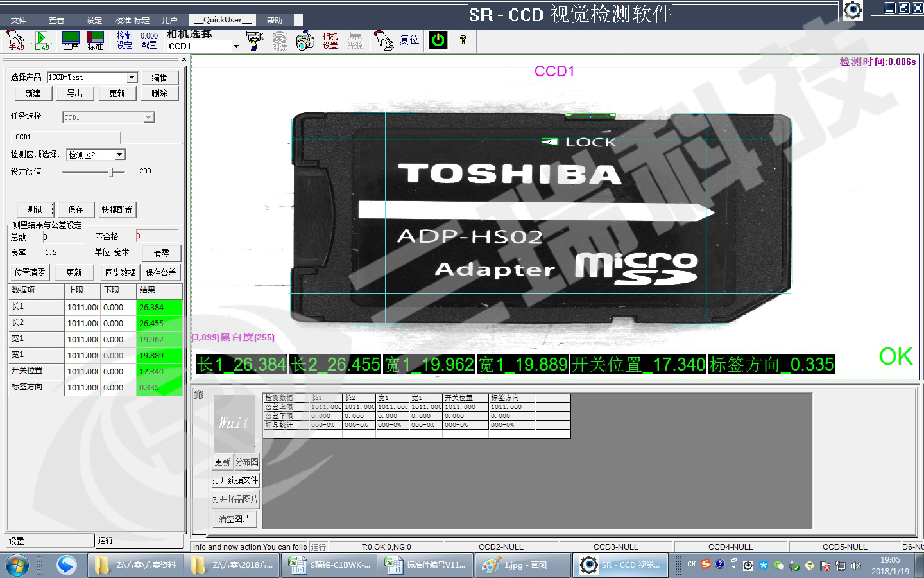Viewport: 924px width, 578px height.
Task: Click the video camera icon in toolbar
Action: pyautogui.click(x=255, y=40)
